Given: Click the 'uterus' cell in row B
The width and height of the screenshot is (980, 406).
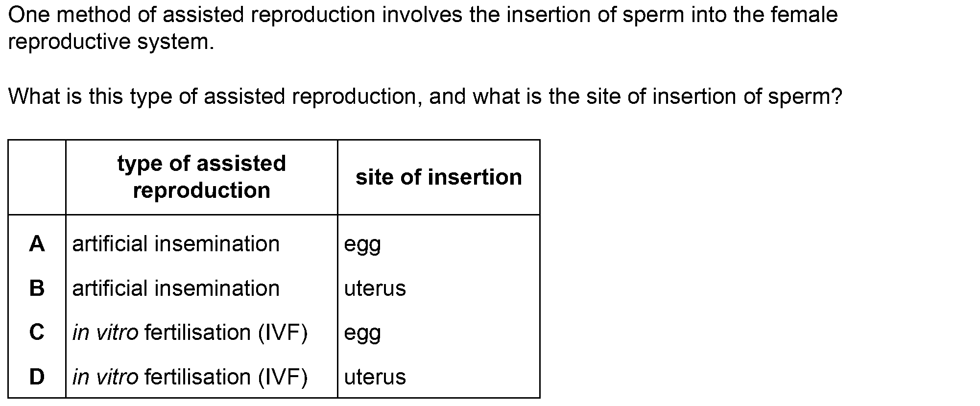Looking at the screenshot, I should coord(375,288).
